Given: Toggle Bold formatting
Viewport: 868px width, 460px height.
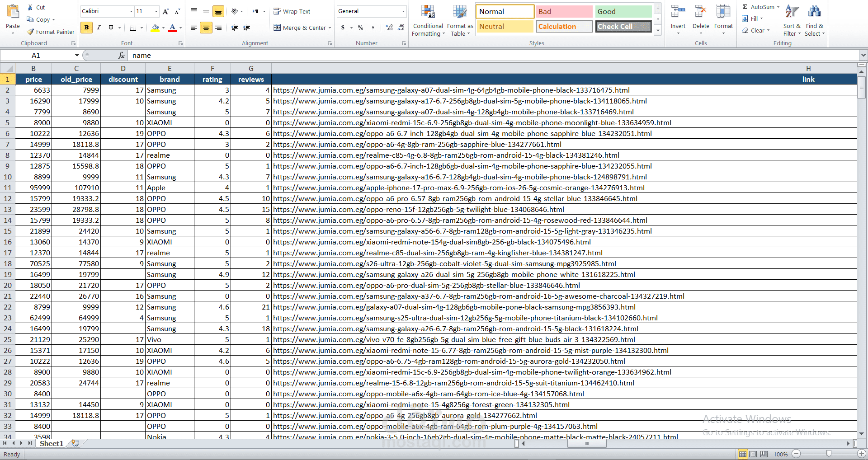Looking at the screenshot, I should [86, 28].
